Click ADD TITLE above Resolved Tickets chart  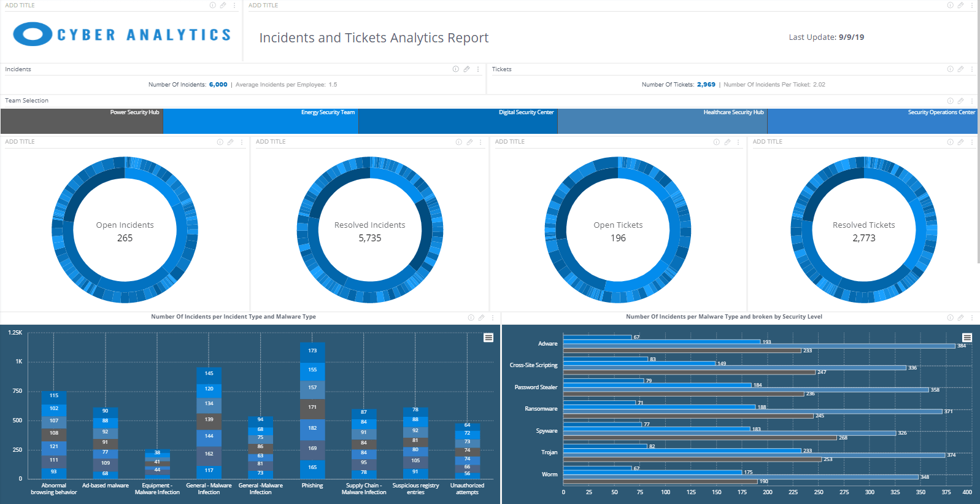[x=768, y=142]
